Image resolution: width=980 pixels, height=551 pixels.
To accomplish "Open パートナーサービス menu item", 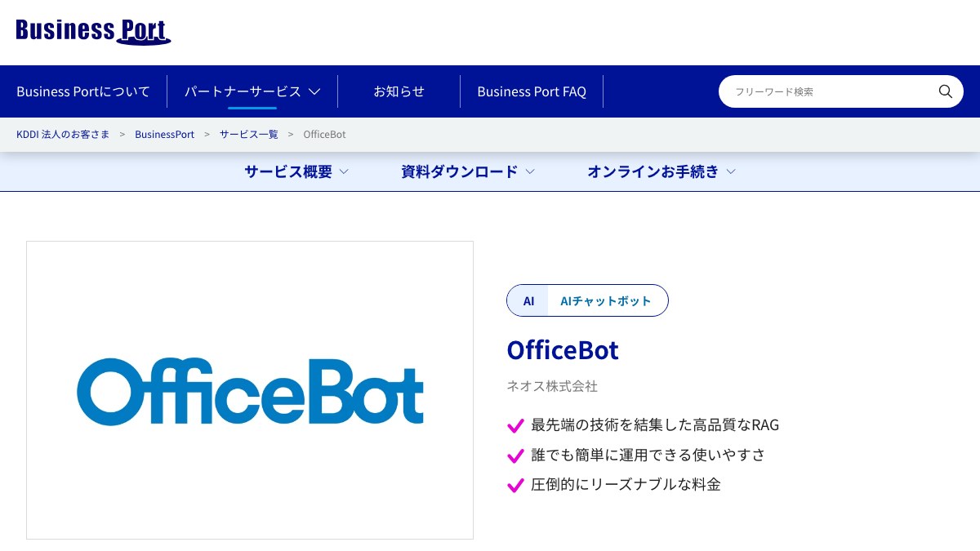I will point(243,91).
